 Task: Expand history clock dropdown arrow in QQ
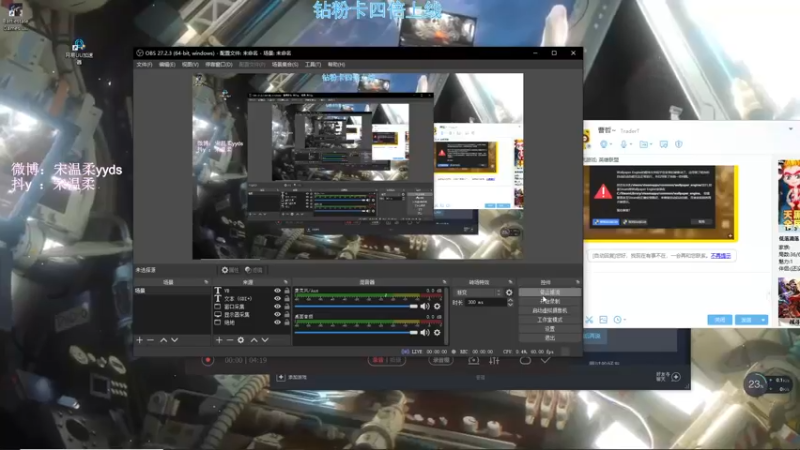[x=624, y=320]
